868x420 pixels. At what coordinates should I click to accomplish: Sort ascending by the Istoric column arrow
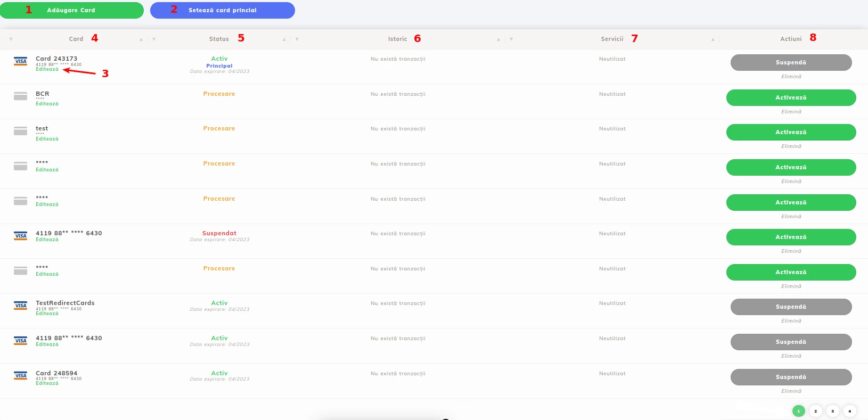498,39
